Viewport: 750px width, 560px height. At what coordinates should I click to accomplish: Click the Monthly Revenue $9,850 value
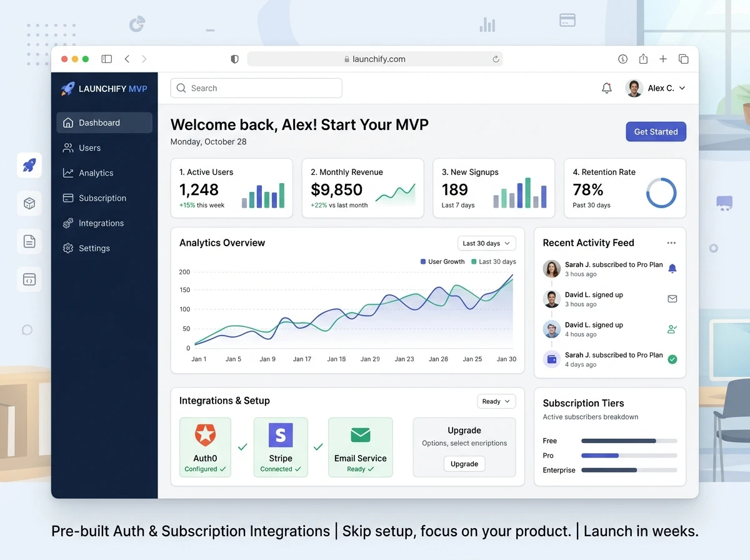click(x=336, y=189)
